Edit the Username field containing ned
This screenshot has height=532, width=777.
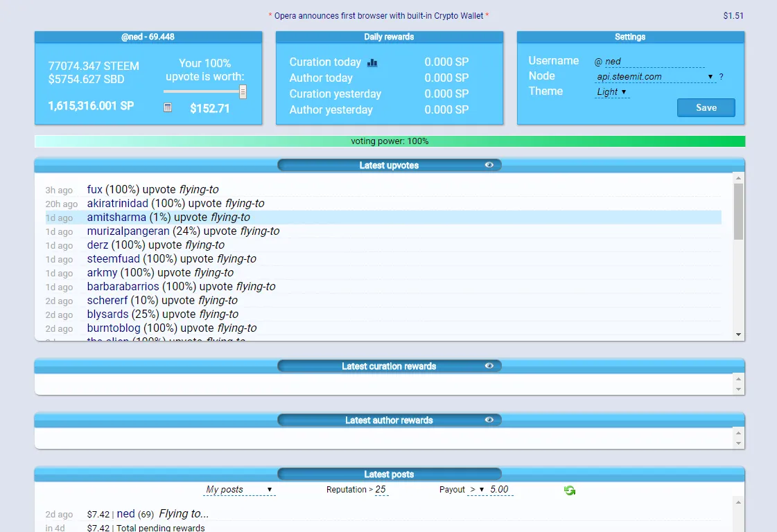[x=654, y=62]
